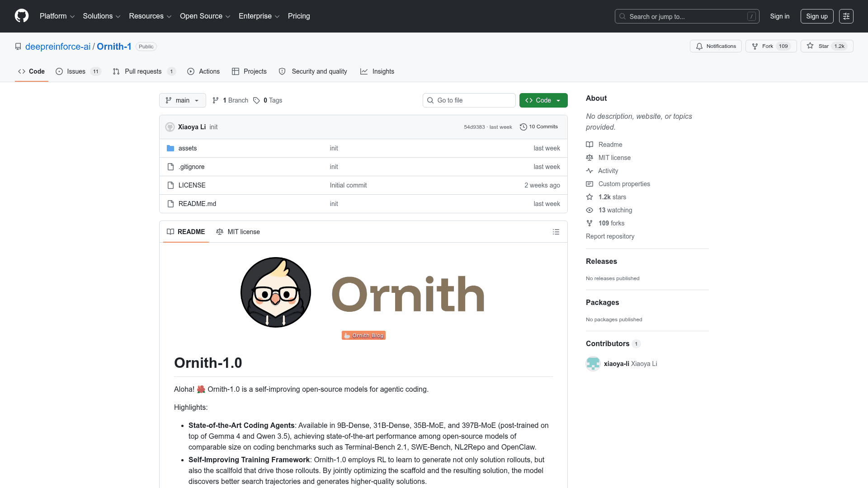
Task: Switch to MIT license tab
Action: pyautogui.click(x=238, y=232)
